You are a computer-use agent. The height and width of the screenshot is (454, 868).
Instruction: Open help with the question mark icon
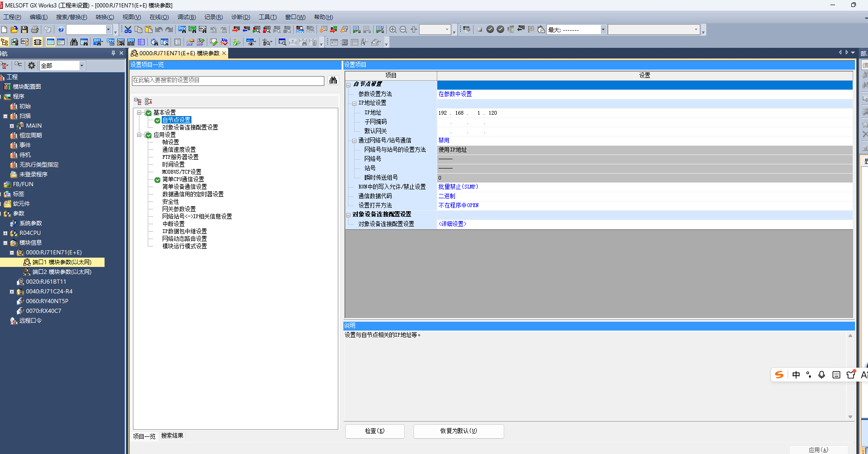[61, 30]
